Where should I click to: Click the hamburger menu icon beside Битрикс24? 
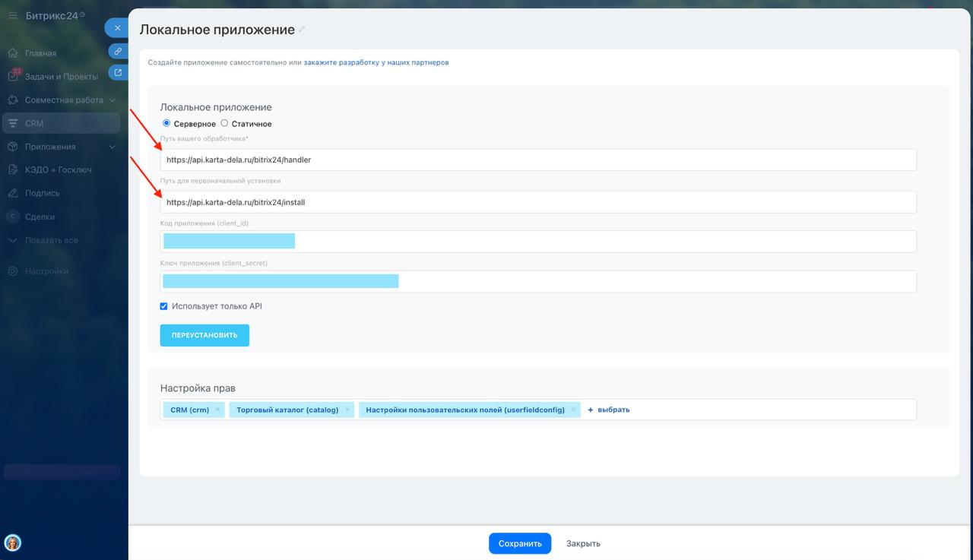click(12, 15)
